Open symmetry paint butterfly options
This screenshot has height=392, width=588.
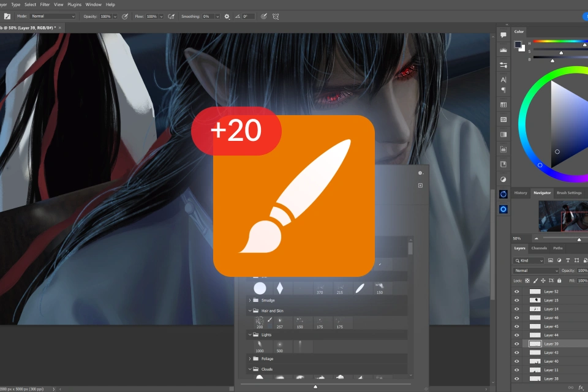point(276,17)
